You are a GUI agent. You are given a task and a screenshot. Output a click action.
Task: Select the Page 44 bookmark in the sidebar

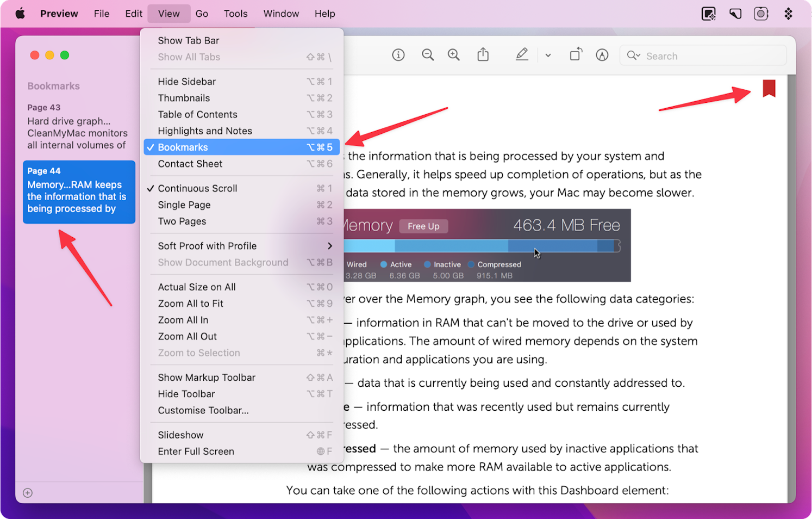79,192
